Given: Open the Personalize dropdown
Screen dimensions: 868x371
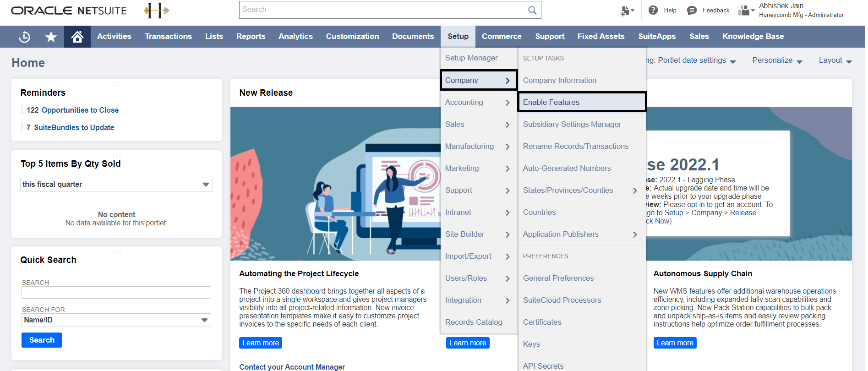Looking at the screenshot, I should [777, 60].
